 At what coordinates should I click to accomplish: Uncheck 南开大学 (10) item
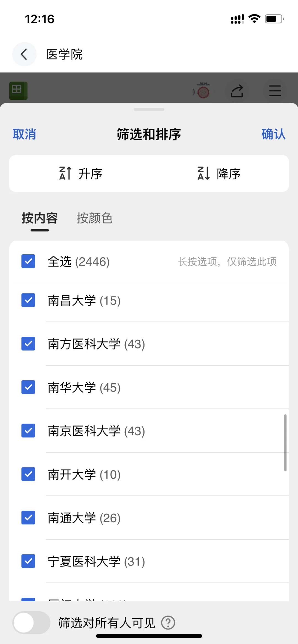point(28,474)
